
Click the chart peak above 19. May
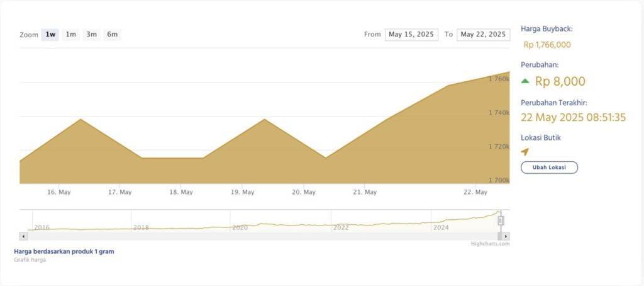point(264,119)
